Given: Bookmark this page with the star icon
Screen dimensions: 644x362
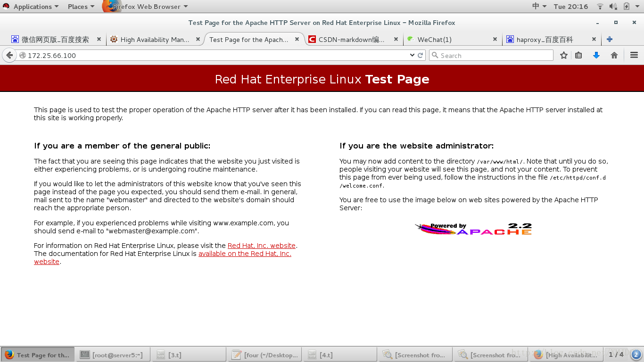Looking at the screenshot, I should coord(564,55).
